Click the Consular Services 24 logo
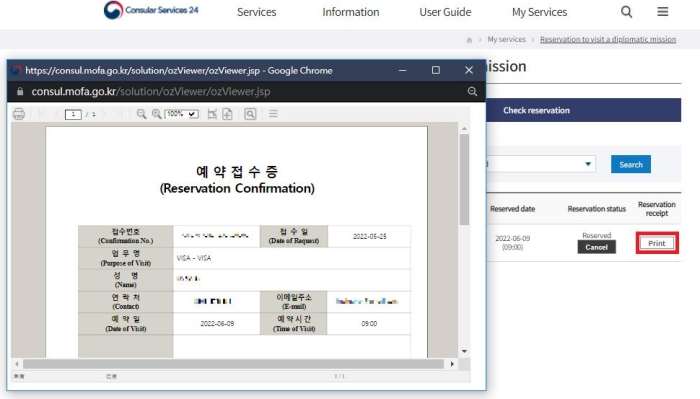The image size is (700, 399). coord(151,10)
